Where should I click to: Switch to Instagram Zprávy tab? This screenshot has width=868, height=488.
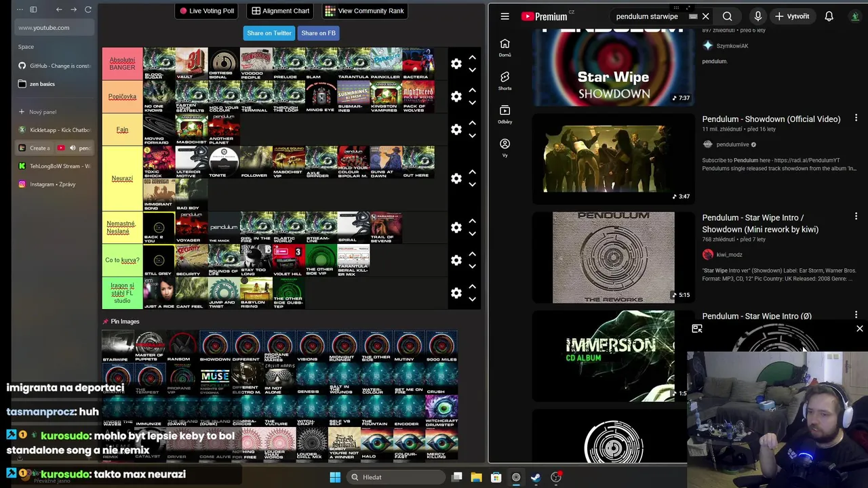(x=54, y=184)
